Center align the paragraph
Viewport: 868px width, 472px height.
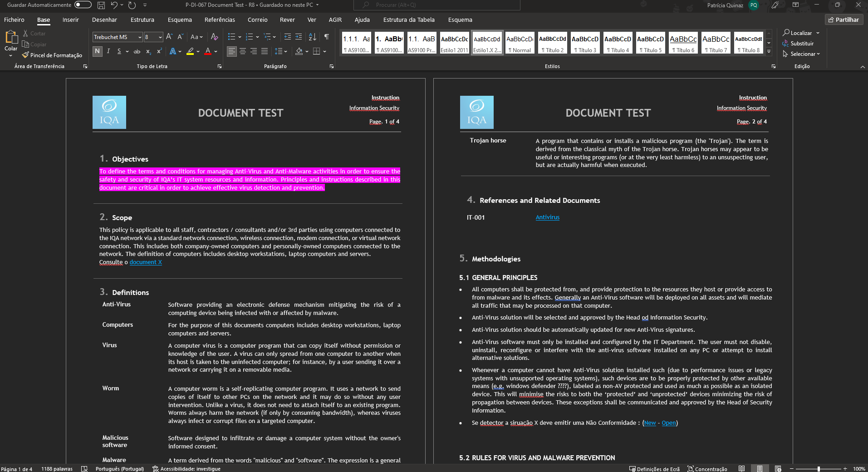click(243, 51)
